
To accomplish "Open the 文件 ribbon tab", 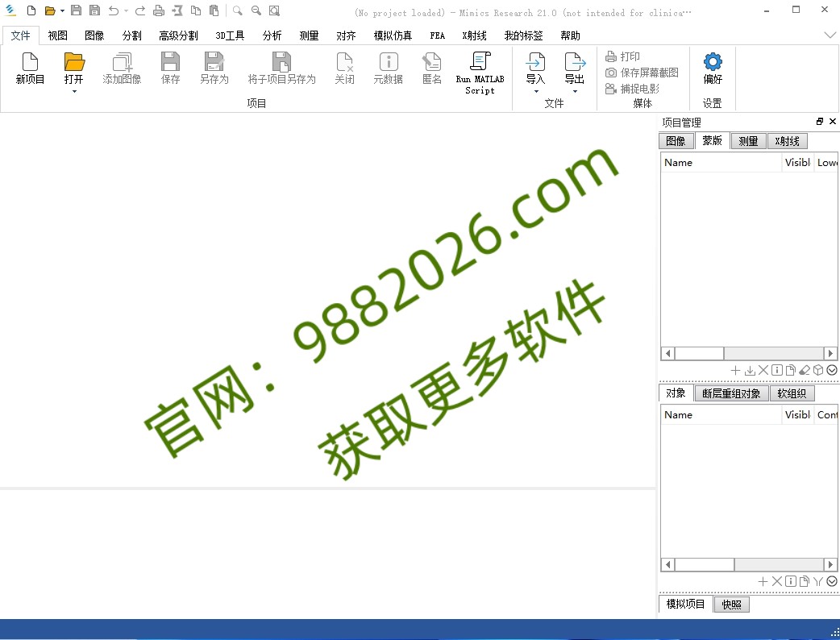I will 20,35.
